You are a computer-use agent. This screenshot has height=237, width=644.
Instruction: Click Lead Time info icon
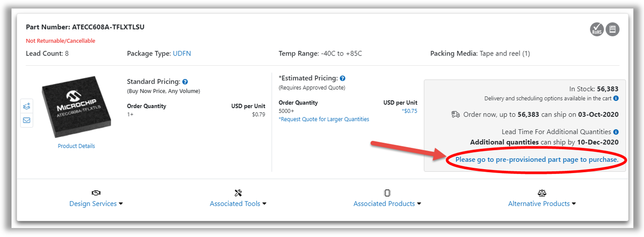[x=616, y=132]
